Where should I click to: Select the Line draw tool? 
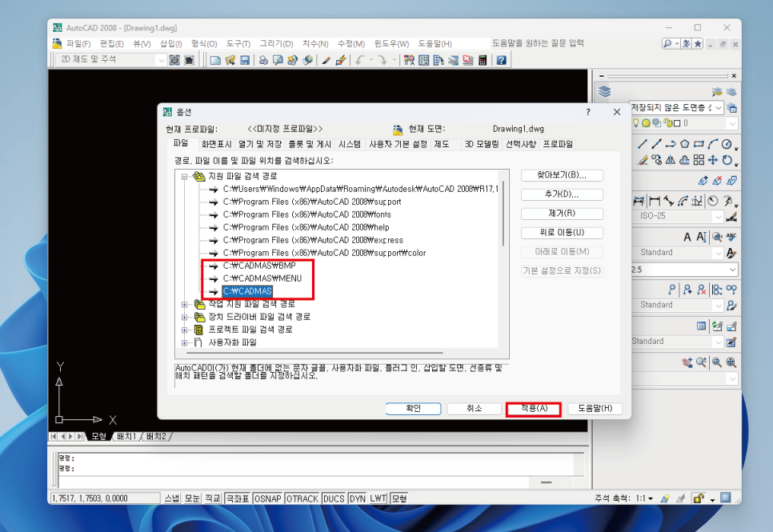click(642, 144)
